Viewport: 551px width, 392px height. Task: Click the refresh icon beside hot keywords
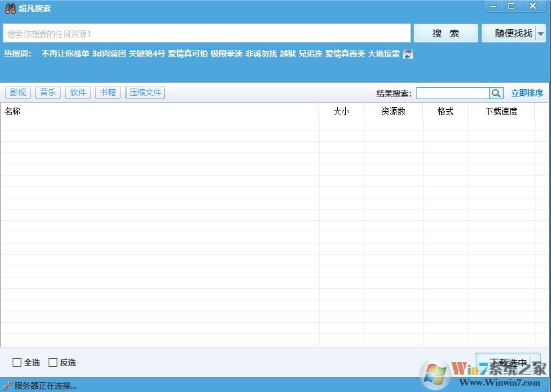[407, 53]
